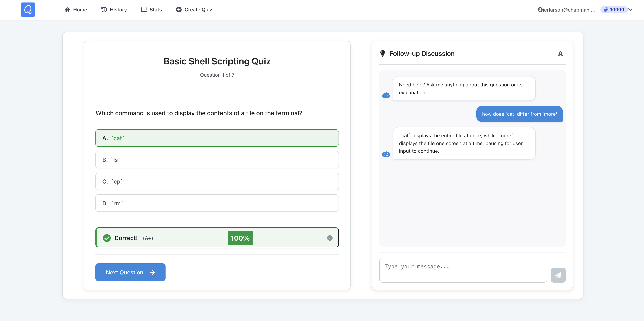Select answer option A 'cat'
Image resolution: width=644 pixels, height=321 pixels.
click(x=217, y=138)
